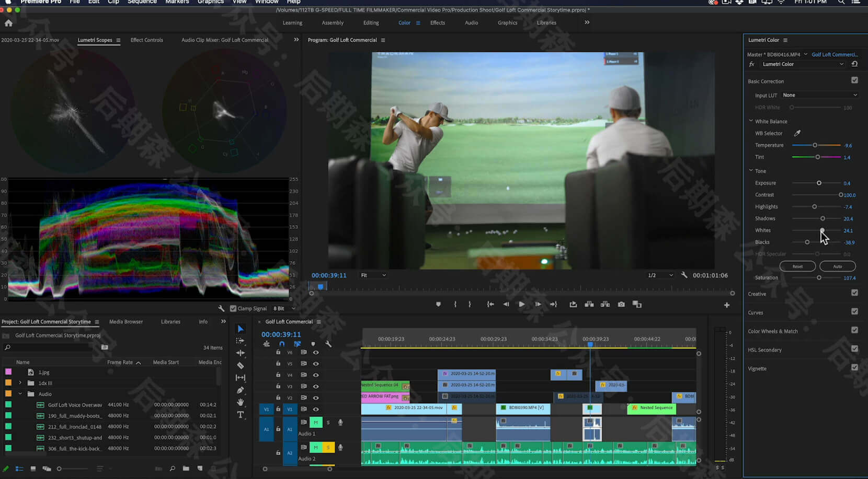
Task: Open the Effect Controls tab
Action: (146, 40)
